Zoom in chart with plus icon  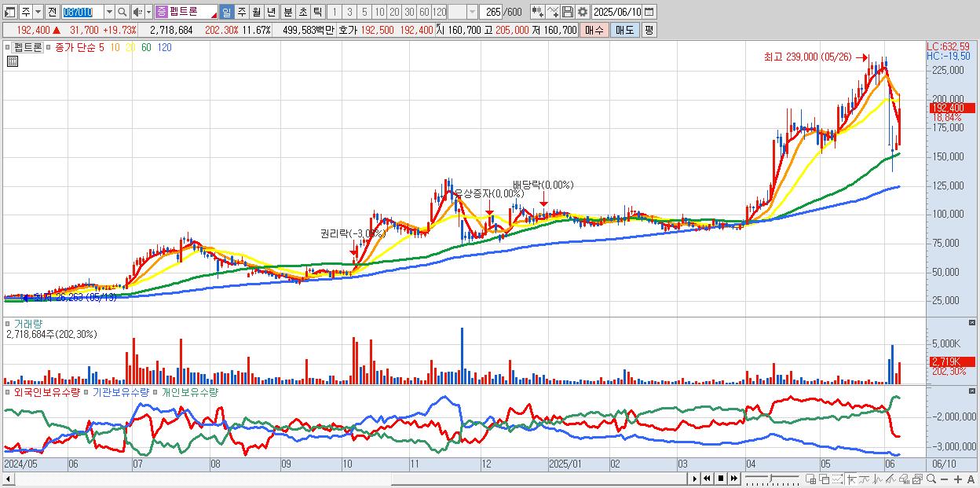coord(958,479)
